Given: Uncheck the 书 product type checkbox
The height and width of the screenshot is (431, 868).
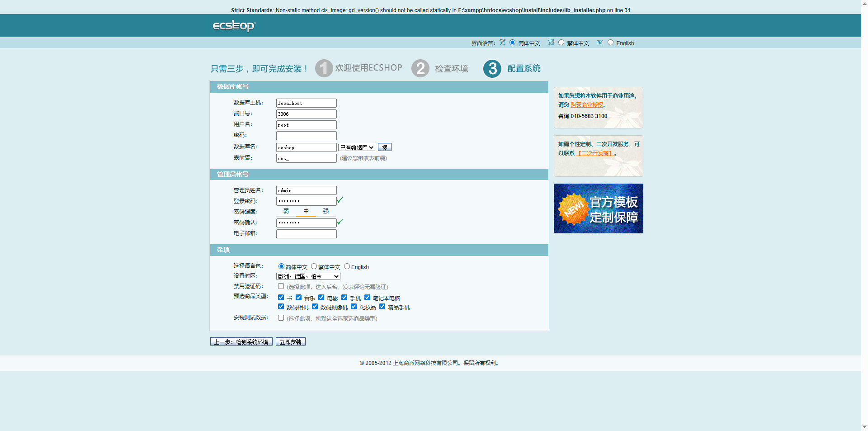Looking at the screenshot, I should pyautogui.click(x=281, y=298).
